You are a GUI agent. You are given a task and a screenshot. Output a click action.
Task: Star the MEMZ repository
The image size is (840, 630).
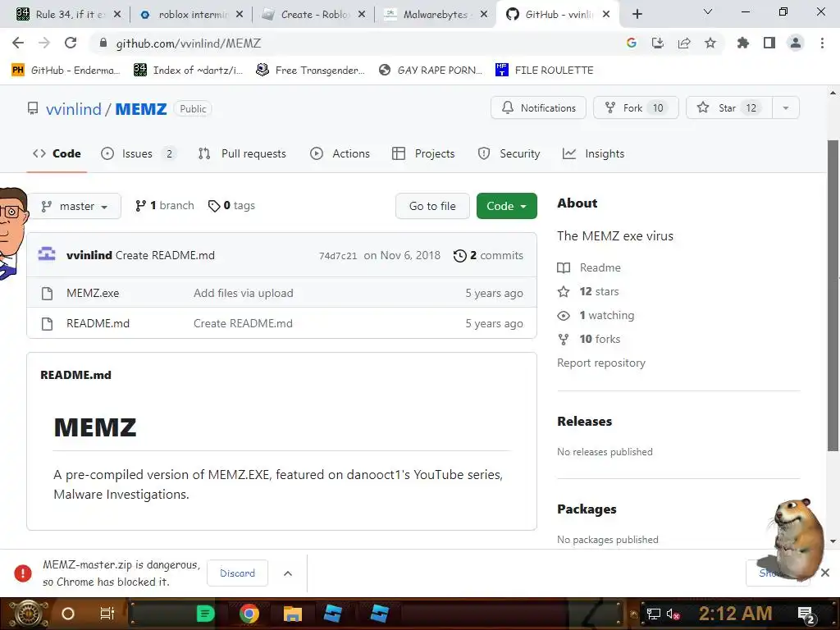coord(729,107)
